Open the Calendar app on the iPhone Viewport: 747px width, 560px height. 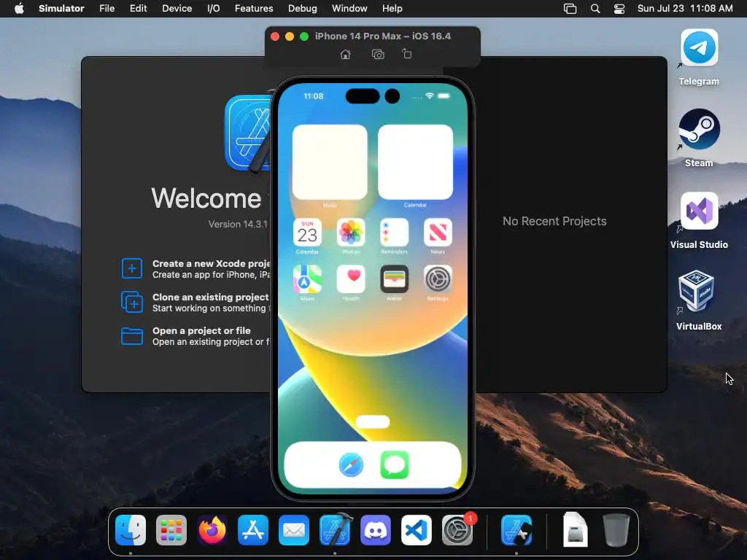click(x=307, y=233)
